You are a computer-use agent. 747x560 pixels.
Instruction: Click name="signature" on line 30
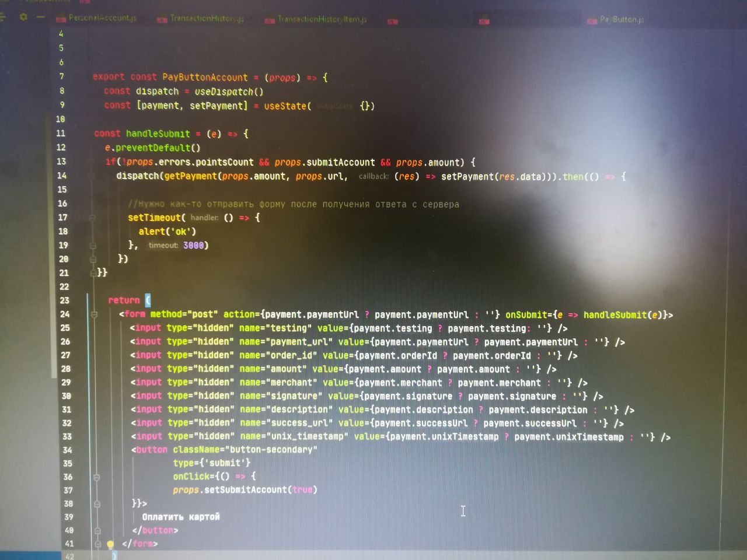281,396
